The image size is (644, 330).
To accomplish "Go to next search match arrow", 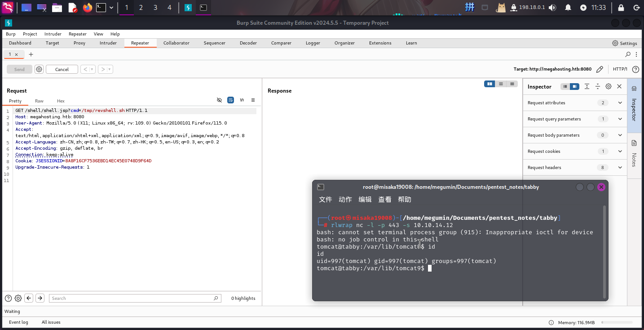I will click(40, 298).
